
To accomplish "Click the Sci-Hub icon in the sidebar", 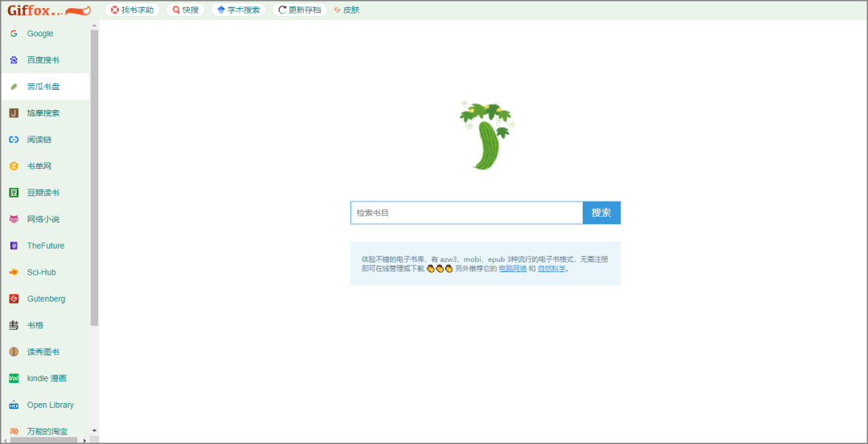I will click(14, 272).
